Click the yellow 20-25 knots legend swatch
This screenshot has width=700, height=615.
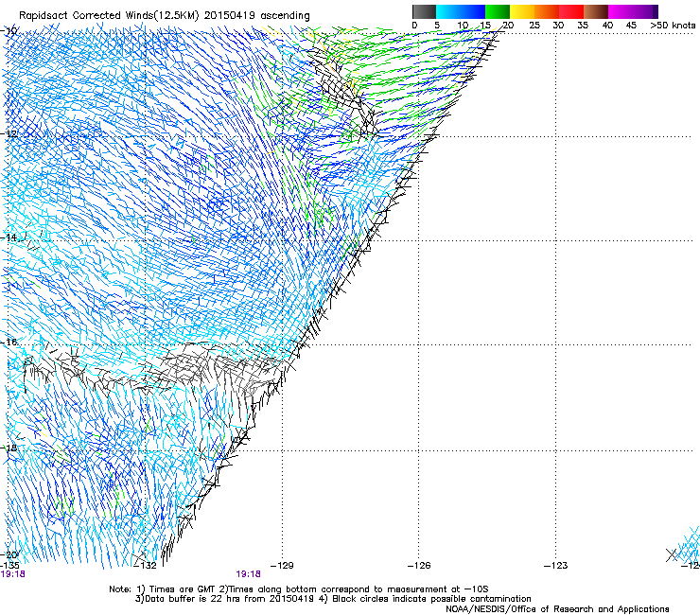point(522,11)
